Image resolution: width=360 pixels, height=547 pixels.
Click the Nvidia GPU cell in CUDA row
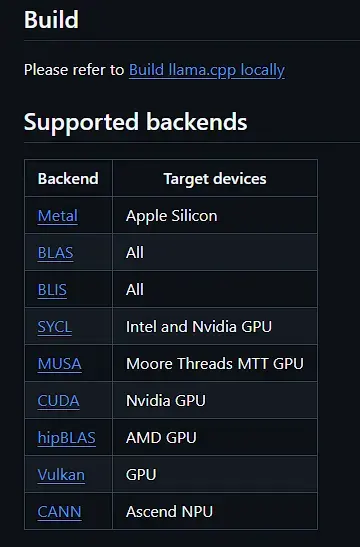pos(215,401)
